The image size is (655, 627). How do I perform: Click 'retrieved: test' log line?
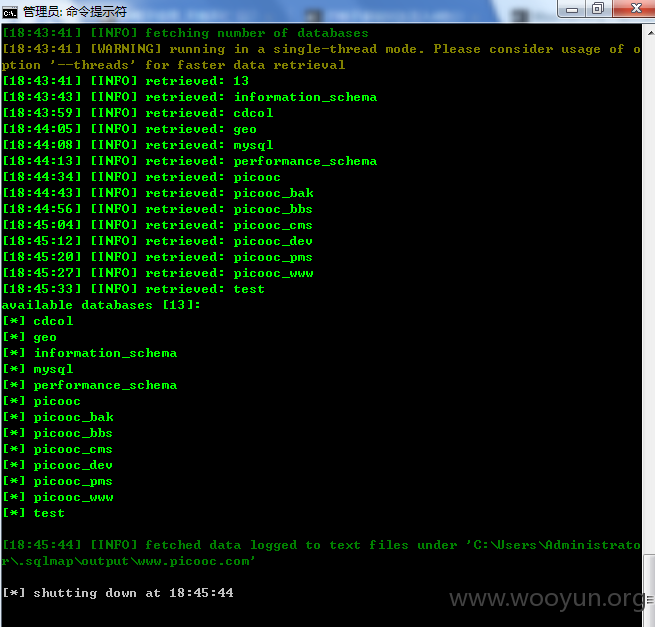133,289
